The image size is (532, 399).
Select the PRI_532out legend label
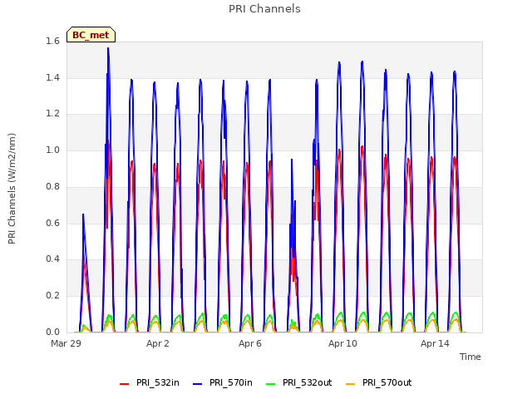click(307, 382)
